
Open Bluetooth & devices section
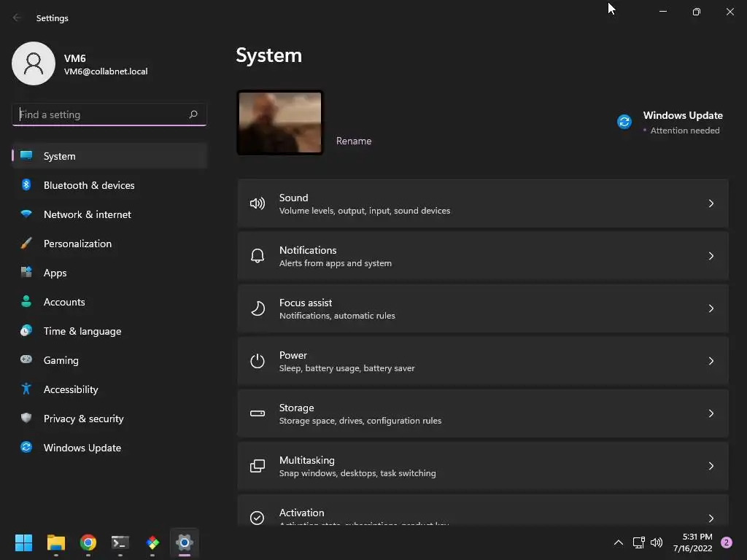[x=109, y=184]
